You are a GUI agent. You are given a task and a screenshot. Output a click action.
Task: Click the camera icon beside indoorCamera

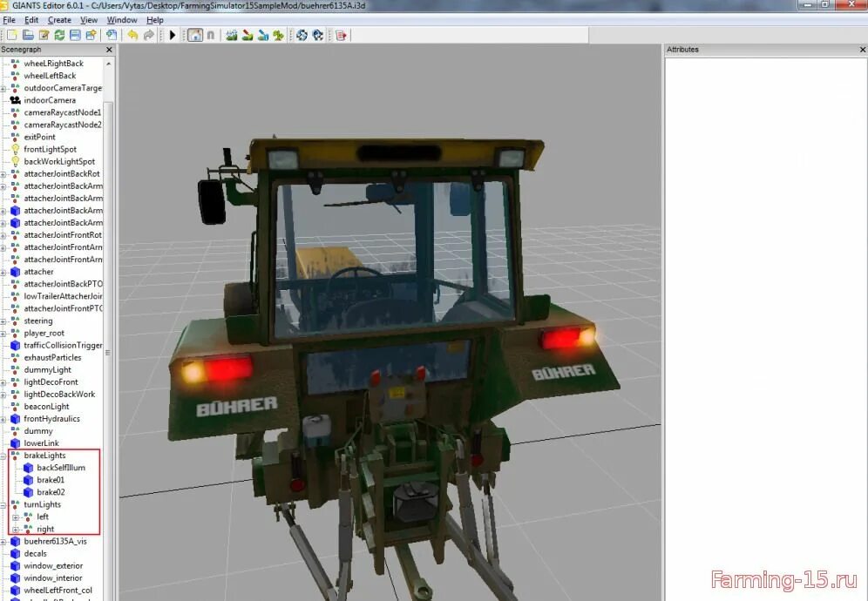point(15,100)
